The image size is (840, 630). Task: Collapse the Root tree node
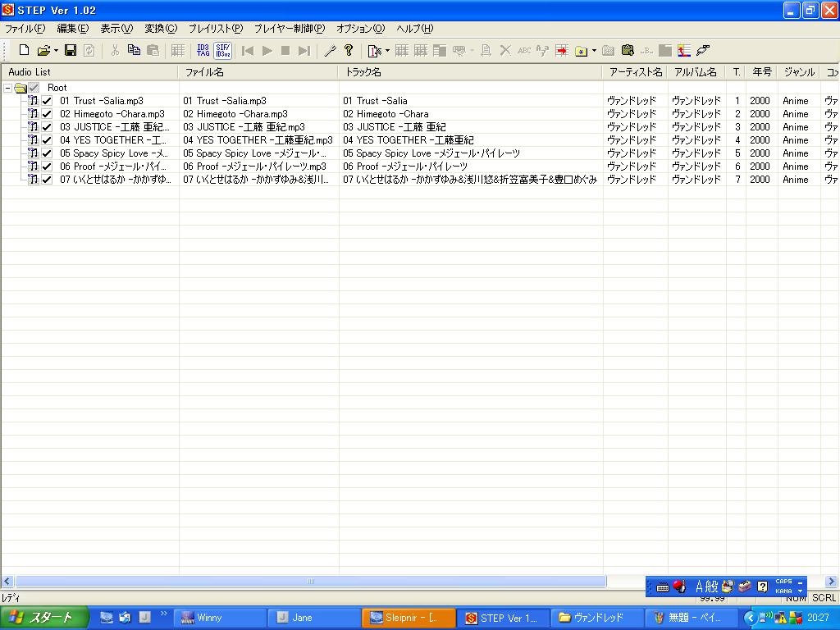[8, 88]
